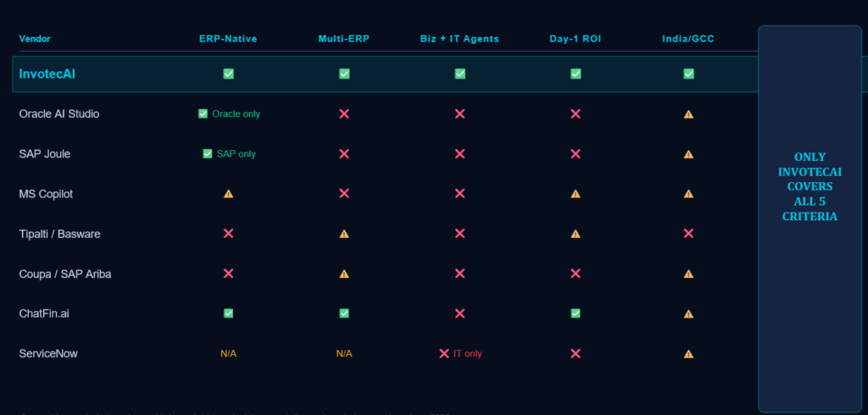Click the green check beside SAP only
This screenshot has width=868, height=415.
coord(207,154)
